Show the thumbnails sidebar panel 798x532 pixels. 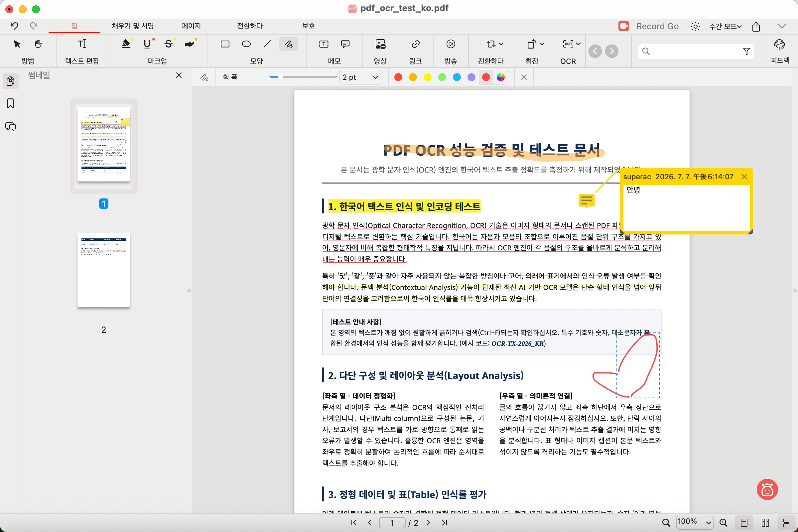coord(11,81)
